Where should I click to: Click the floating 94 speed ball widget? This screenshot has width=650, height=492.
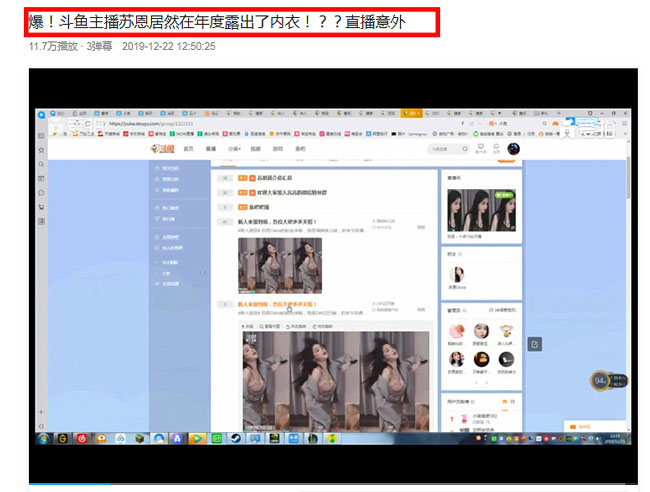coord(601,380)
